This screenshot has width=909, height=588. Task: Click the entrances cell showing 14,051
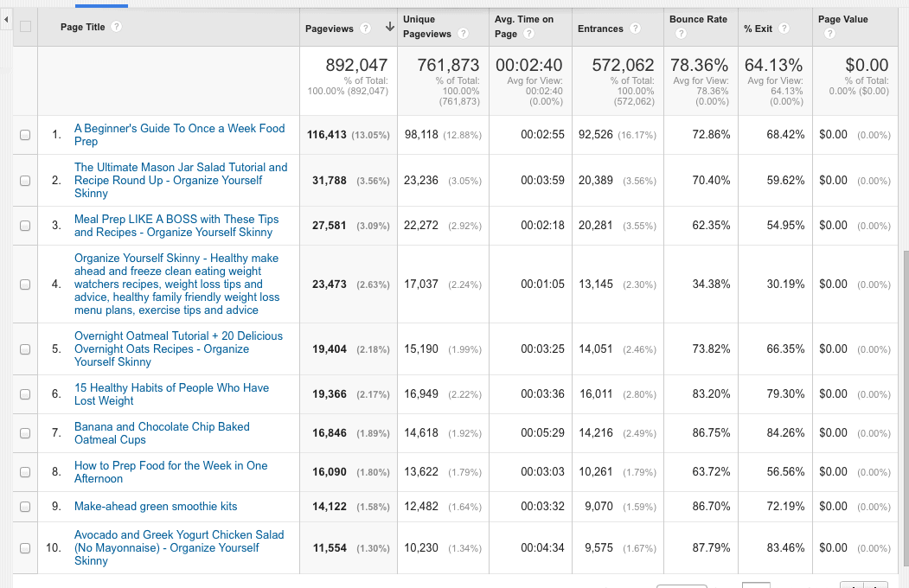(x=595, y=348)
